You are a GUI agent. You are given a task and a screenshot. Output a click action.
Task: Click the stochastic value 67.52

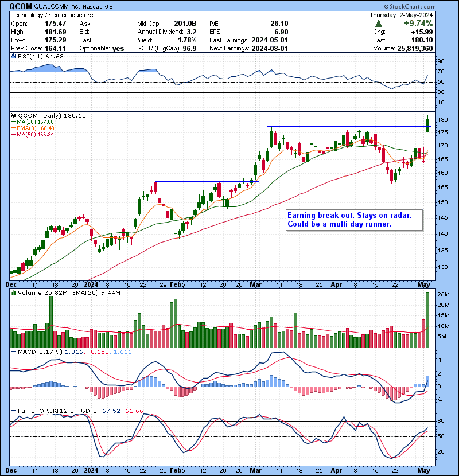tap(111, 411)
